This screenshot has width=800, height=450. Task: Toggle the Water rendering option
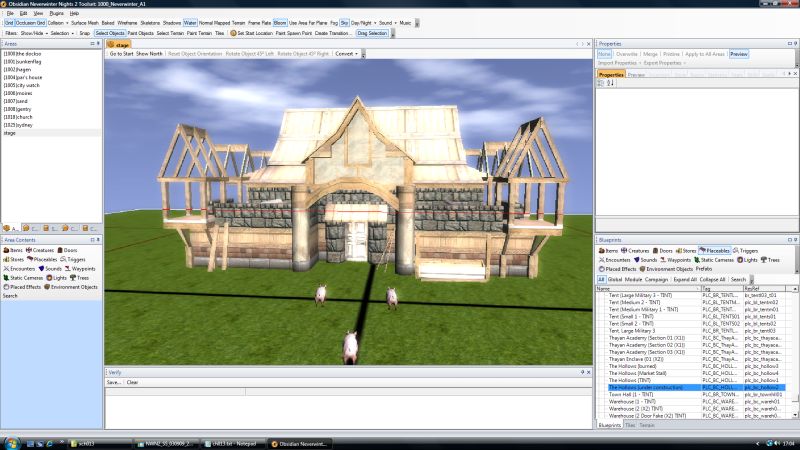tap(190, 23)
